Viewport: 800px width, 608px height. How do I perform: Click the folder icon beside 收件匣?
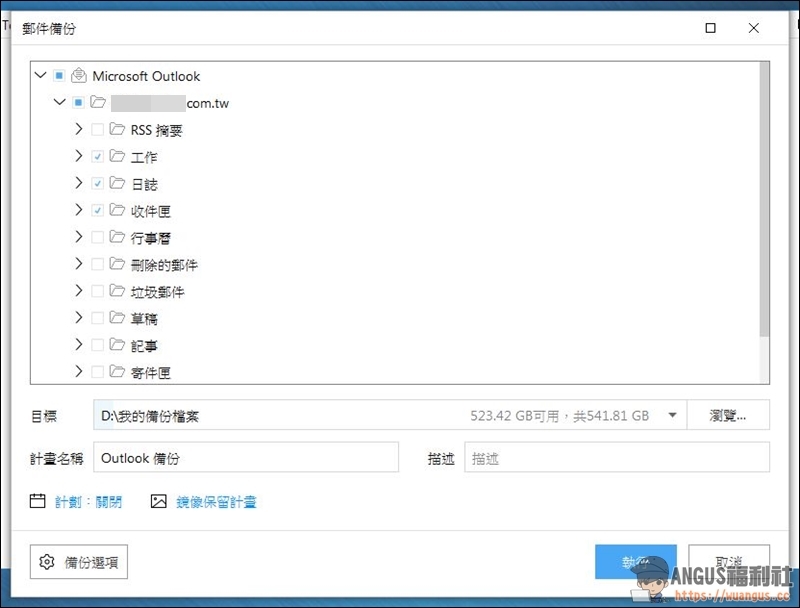point(117,211)
